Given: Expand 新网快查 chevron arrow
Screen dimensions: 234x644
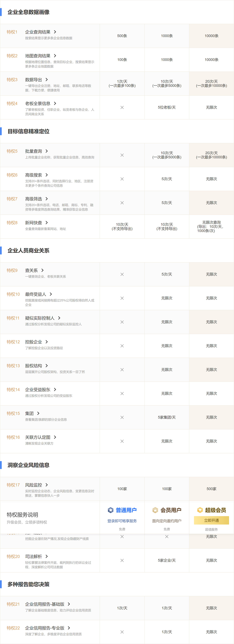Looking at the screenshot, I should pyautogui.click(x=47, y=223).
